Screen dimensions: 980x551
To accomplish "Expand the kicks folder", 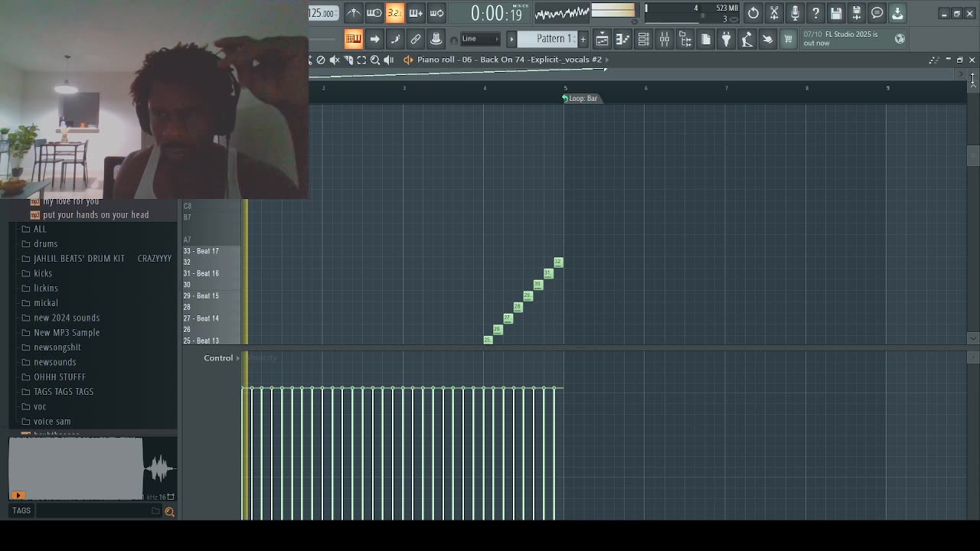I will click(43, 273).
